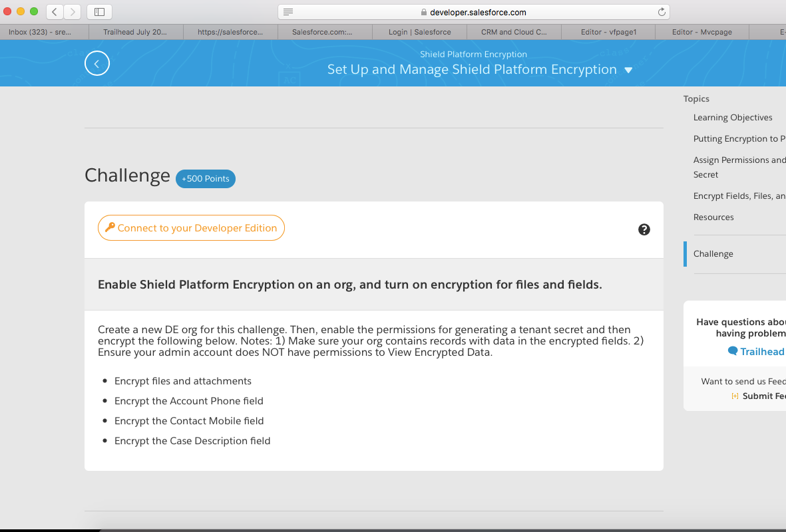The width and height of the screenshot is (786, 532).
Task: Jump to Learning Objectives topic
Action: tap(732, 117)
